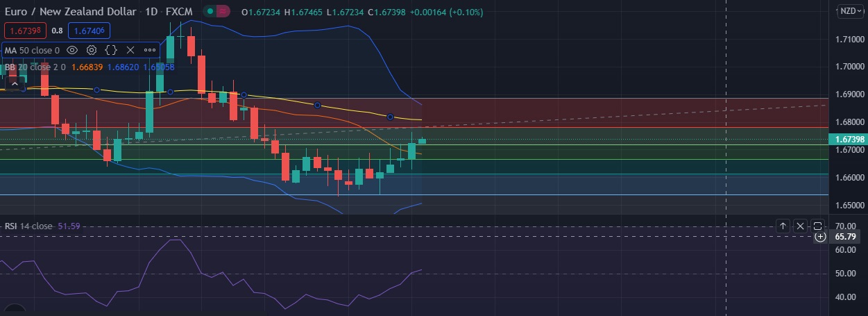Click the open price O1.67234 in header
This screenshot has height=316, width=868.
tap(261, 13)
